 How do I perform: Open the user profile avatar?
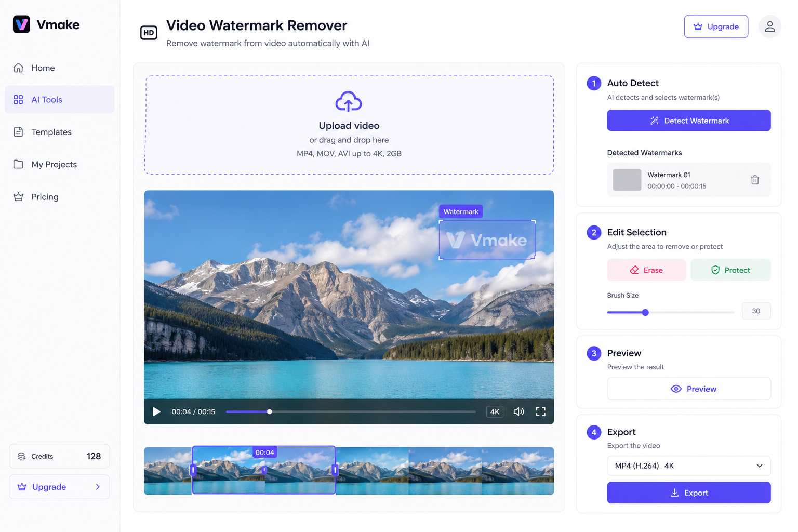tap(770, 26)
